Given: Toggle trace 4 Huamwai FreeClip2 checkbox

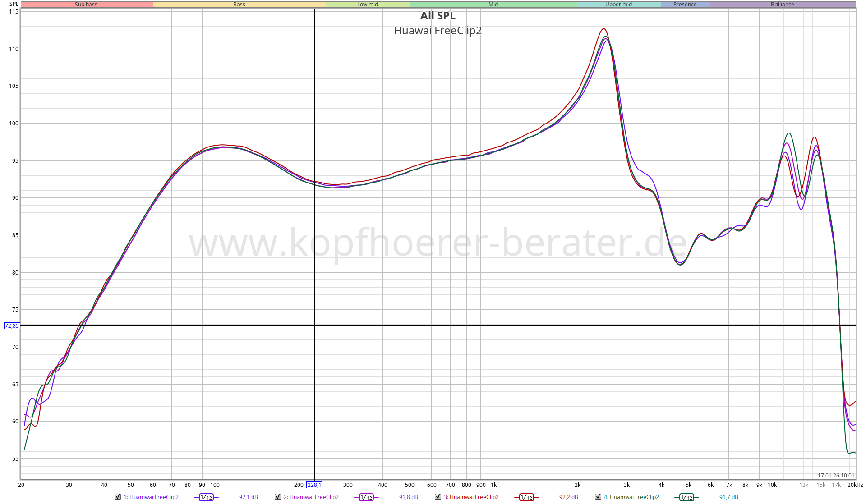Looking at the screenshot, I should tap(598, 497).
